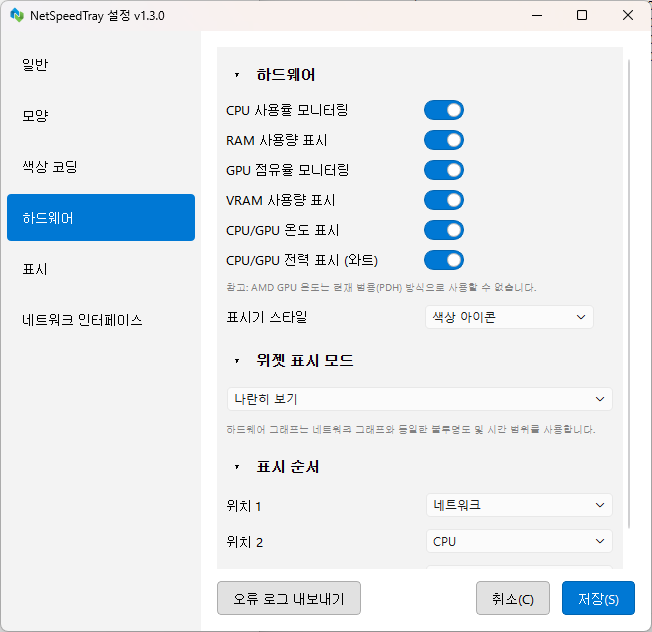The width and height of the screenshot is (652, 632).
Task: Open the 모양 settings page
Action: [101, 116]
